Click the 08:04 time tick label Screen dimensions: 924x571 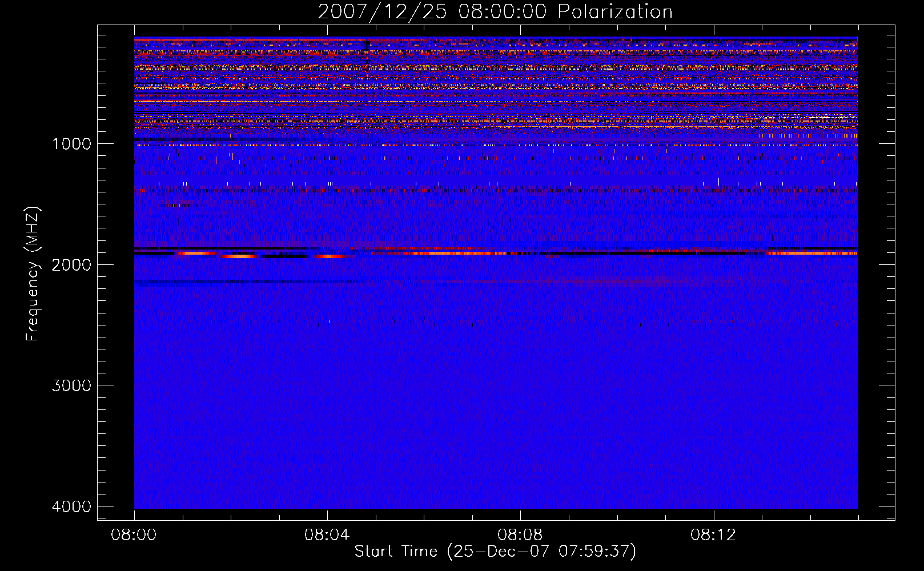[x=327, y=535]
